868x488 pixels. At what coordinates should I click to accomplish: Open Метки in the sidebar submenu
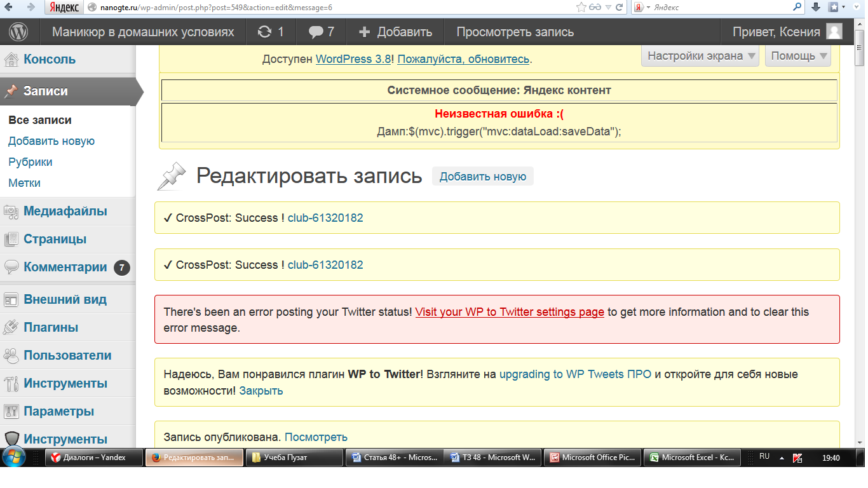(x=24, y=183)
